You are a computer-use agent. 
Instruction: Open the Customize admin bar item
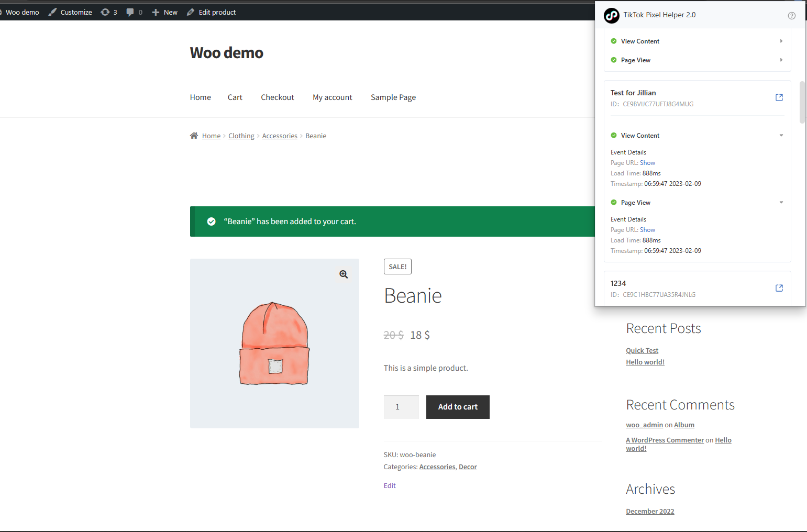point(70,12)
